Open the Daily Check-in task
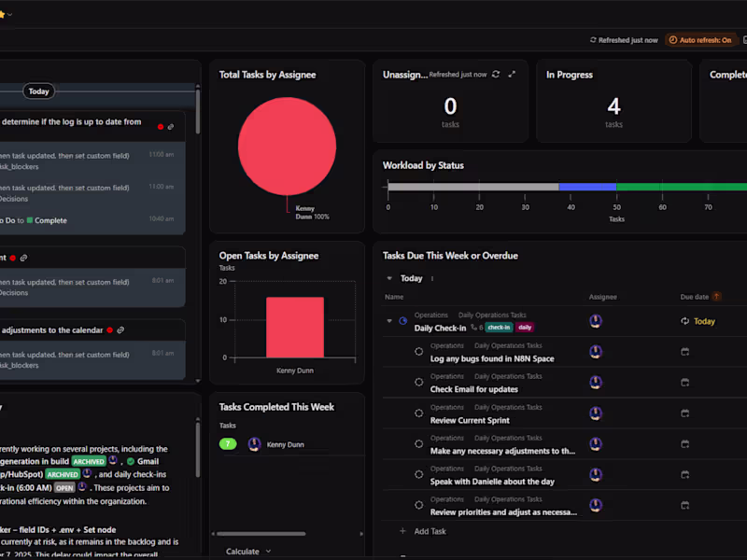747x560 pixels. click(x=440, y=329)
